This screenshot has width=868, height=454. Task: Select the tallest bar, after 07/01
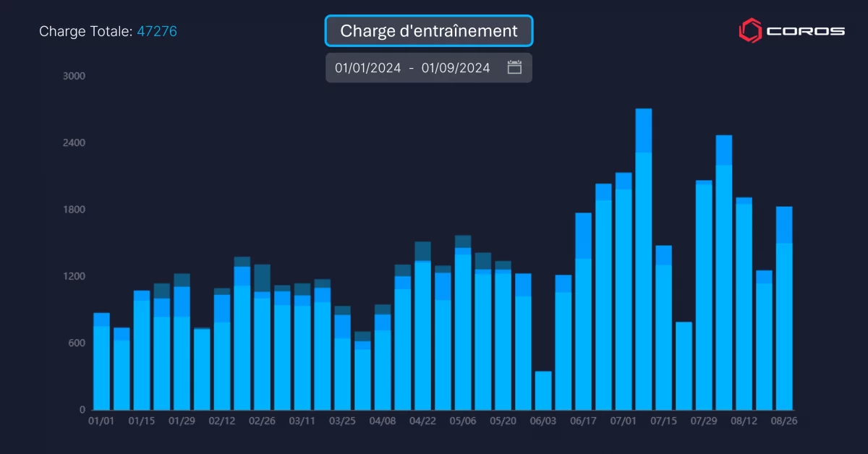(644, 260)
